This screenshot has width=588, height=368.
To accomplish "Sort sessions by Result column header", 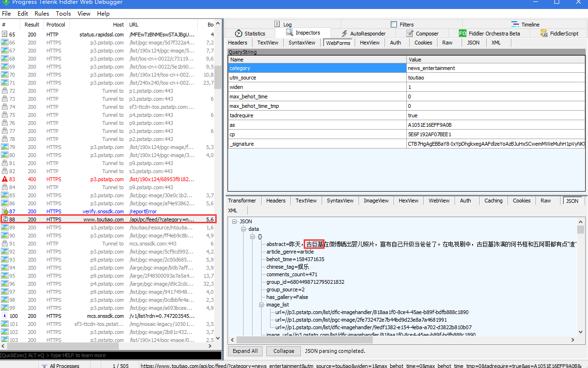I will point(32,25).
